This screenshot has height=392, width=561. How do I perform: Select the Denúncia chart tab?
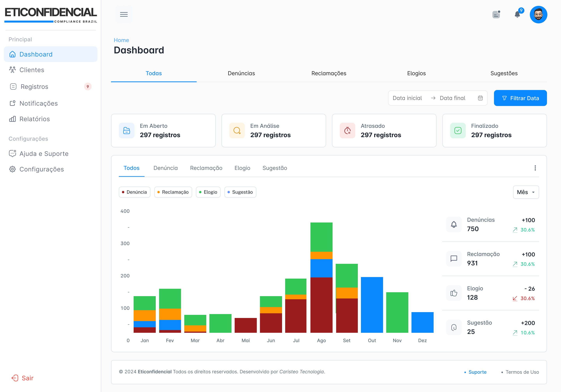click(165, 168)
